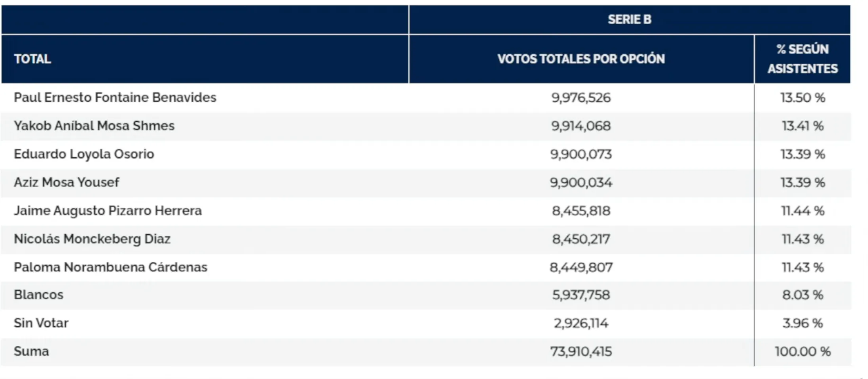Click Nicolás Monckeberg Diaz name cell

pyautogui.click(x=92, y=239)
